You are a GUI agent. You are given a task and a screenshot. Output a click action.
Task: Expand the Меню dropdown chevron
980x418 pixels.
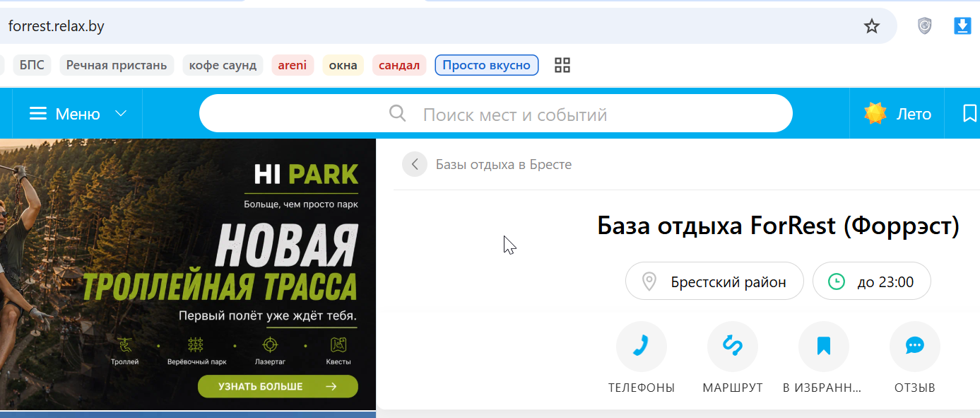click(121, 114)
